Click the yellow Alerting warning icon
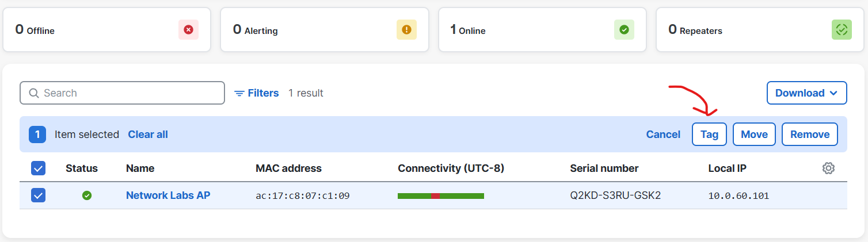The width and height of the screenshot is (868, 242). [406, 29]
